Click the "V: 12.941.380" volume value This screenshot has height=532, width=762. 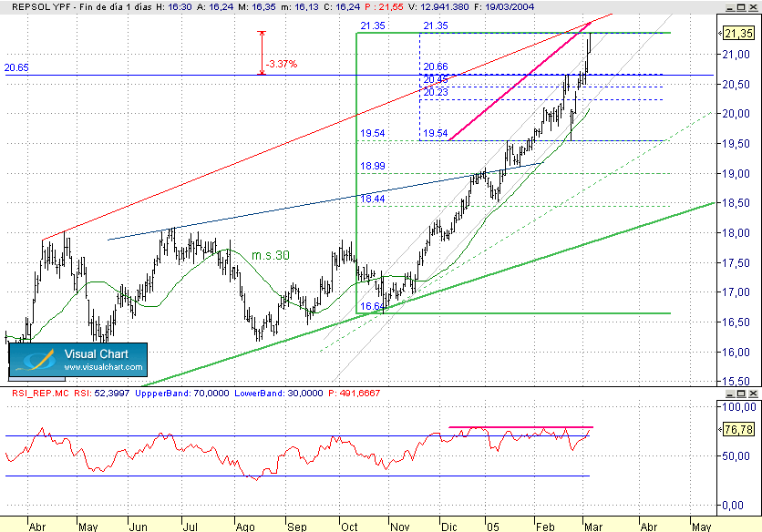point(438,7)
